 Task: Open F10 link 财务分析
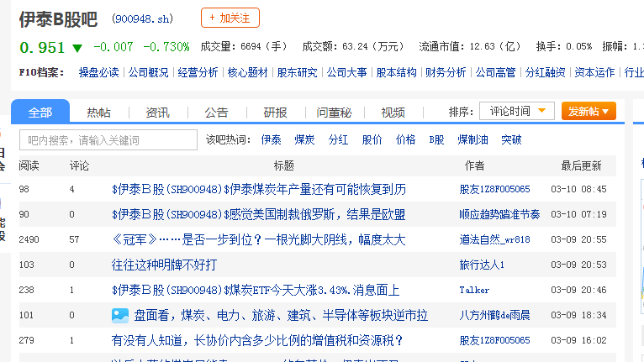pos(446,72)
